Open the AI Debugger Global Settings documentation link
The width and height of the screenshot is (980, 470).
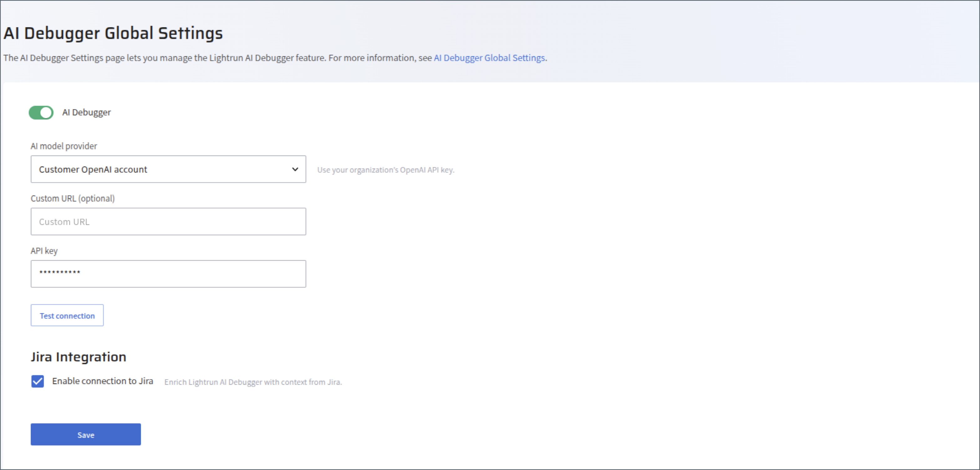pos(489,58)
